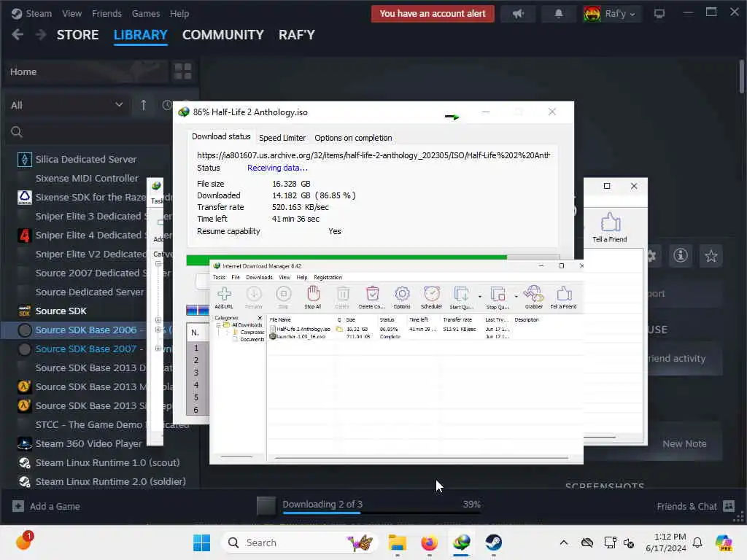Click the Friends & Chat grid icon
The image size is (747, 560).
pyautogui.click(x=729, y=506)
